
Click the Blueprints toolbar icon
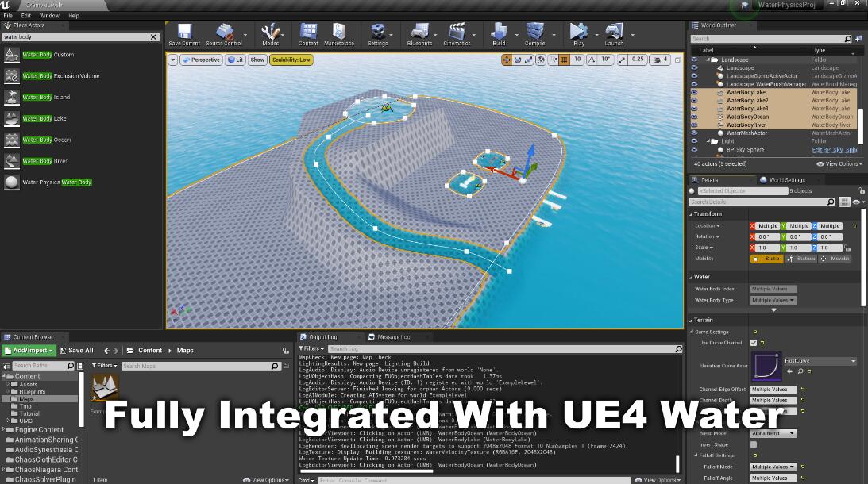point(419,33)
